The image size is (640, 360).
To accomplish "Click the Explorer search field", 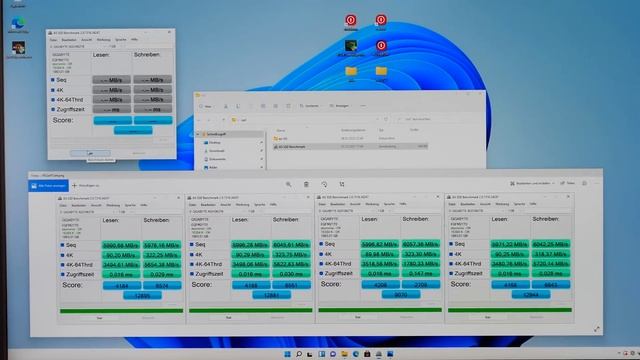I will click(x=437, y=119).
